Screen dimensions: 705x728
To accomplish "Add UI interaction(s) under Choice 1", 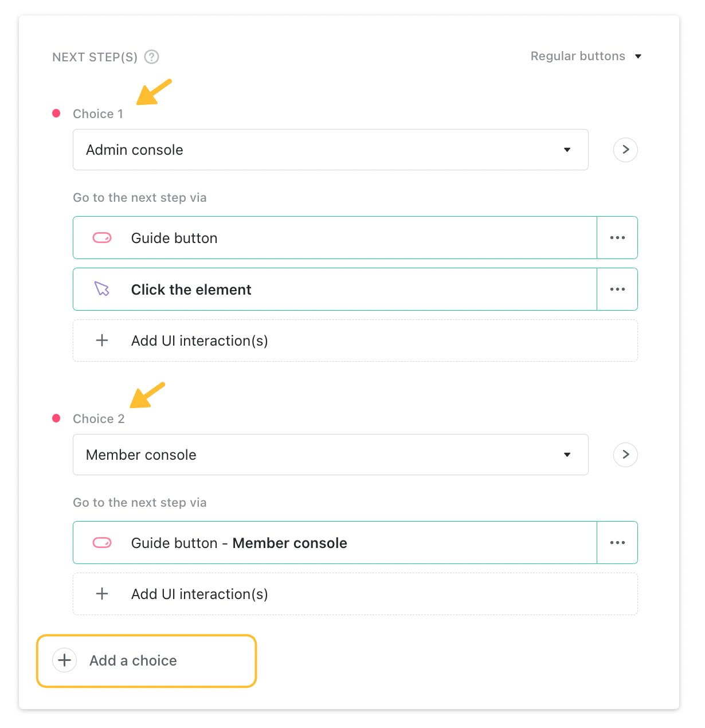I will [355, 340].
